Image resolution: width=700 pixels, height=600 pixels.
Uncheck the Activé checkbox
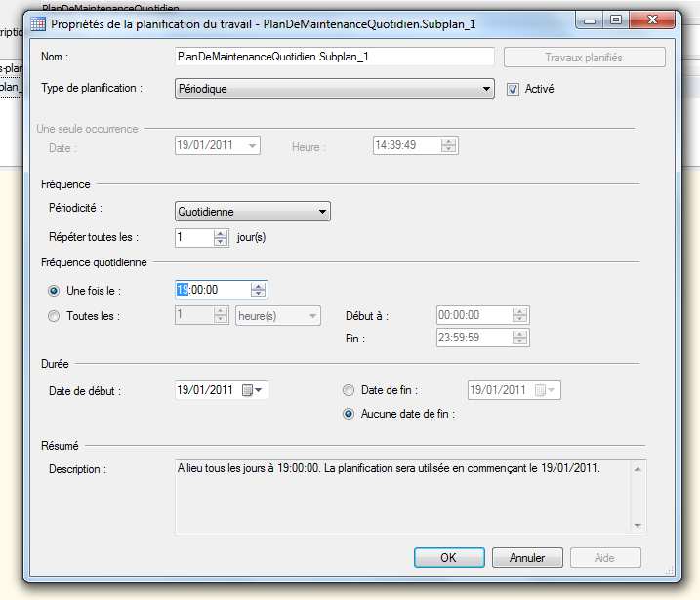coord(514,89)
